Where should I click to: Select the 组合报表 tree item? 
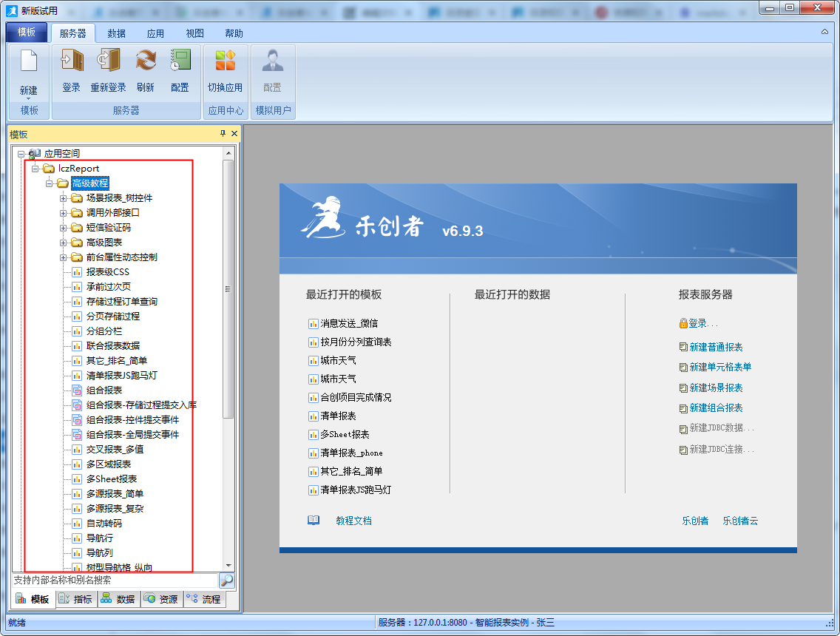(104, 390)
